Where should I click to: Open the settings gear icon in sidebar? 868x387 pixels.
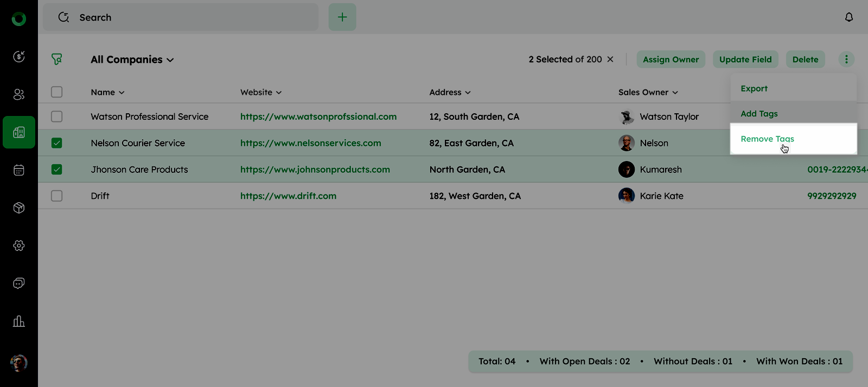click(x=19, y=246)
